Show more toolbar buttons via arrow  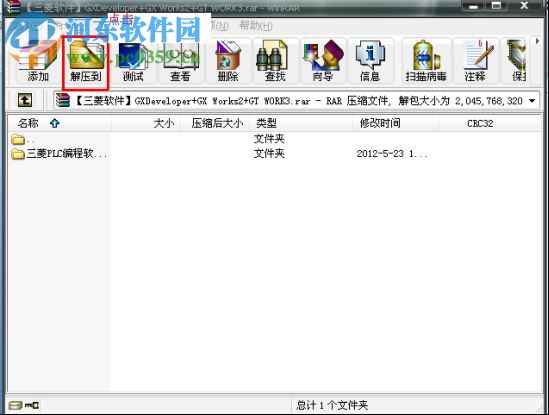click(x=537, y=41)
